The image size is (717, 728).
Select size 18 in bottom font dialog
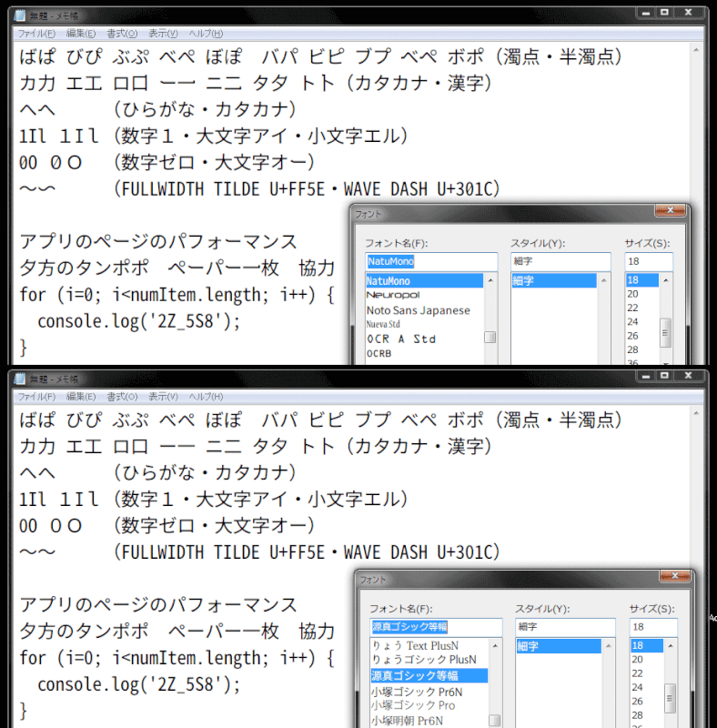pyautogui.click(x=646, y=645)
